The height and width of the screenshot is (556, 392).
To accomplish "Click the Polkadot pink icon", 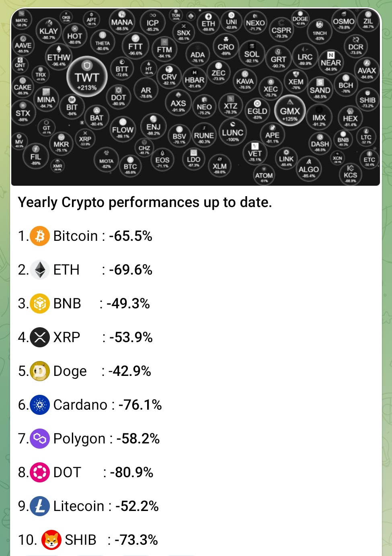I will pyautogui.click(x=40, y=472).
